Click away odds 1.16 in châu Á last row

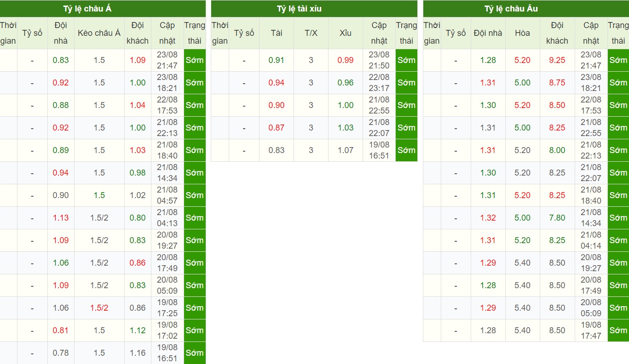click(138, 353)
